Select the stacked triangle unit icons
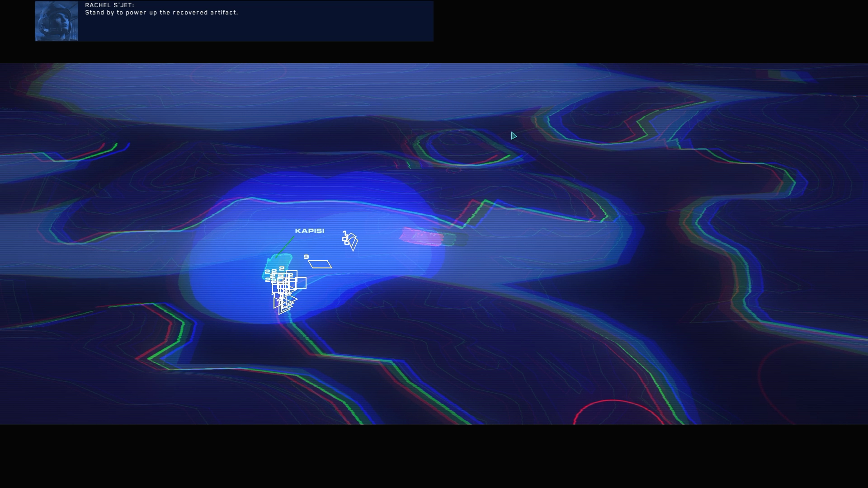The height and width of the screenshot is (488, 868). pyautogui.click(x=284, y=303)
